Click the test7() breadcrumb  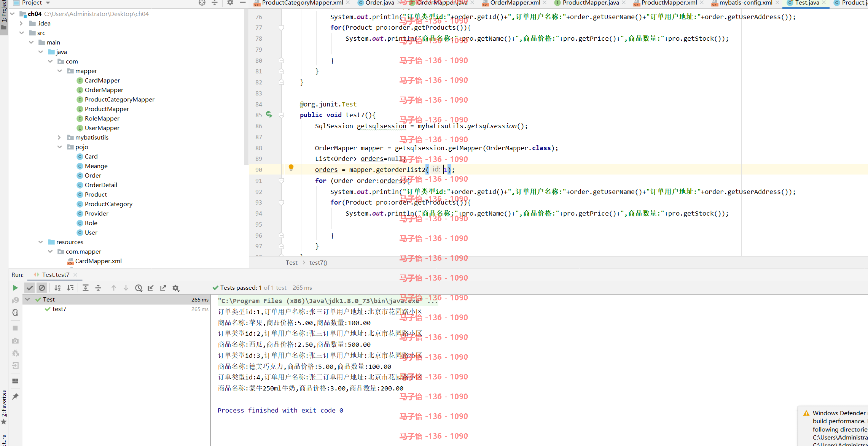tap(318, 263)
